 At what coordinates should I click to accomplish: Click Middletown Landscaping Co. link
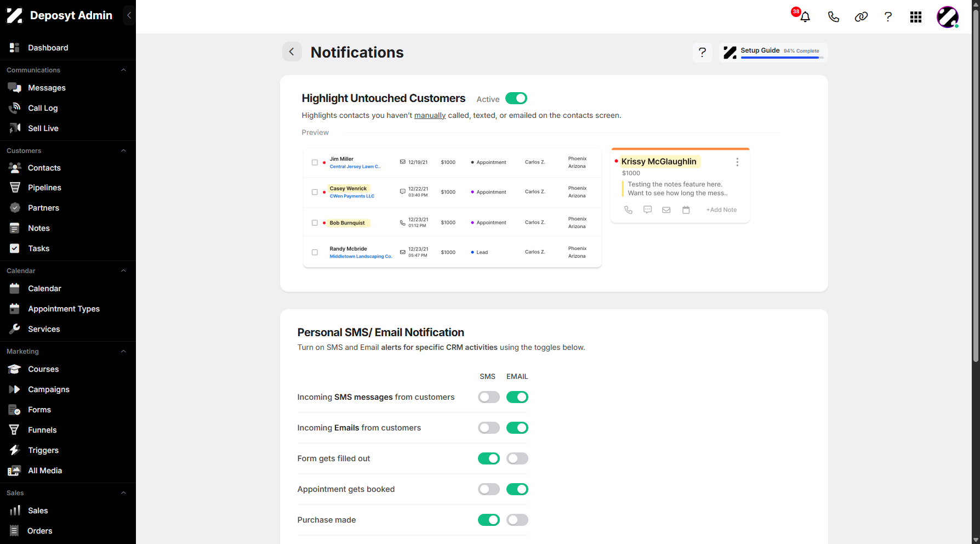[361, 257]
